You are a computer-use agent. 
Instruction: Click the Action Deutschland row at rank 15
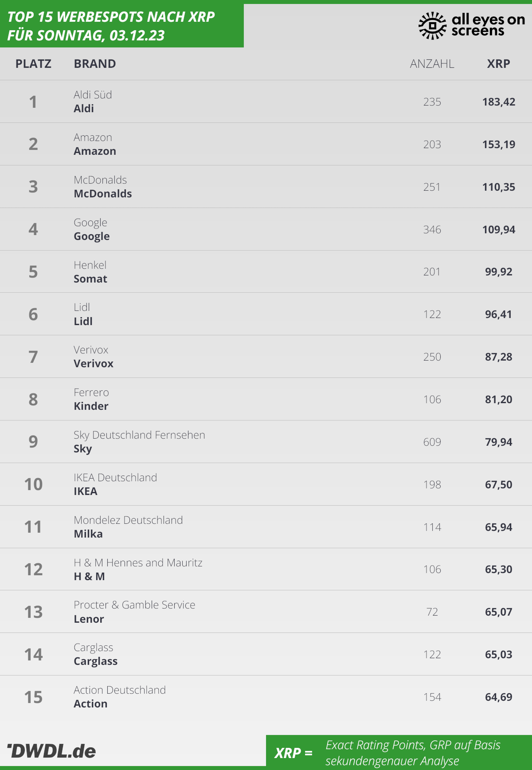[266, 697]
